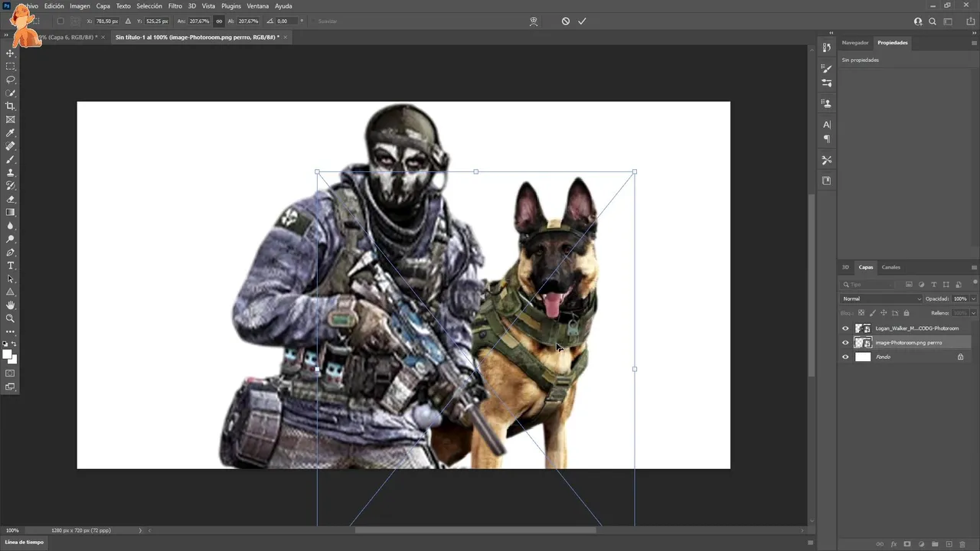Image resolution: width=980 pixels, height=551 pixels.
Task: Select the Quick Selection tool
Action: point(11,93)
